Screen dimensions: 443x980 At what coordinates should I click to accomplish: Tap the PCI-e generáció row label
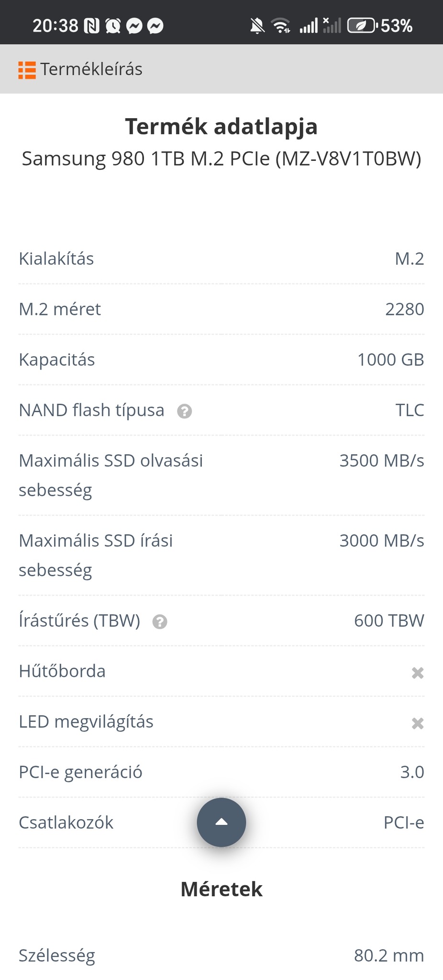tap(80, 772)
